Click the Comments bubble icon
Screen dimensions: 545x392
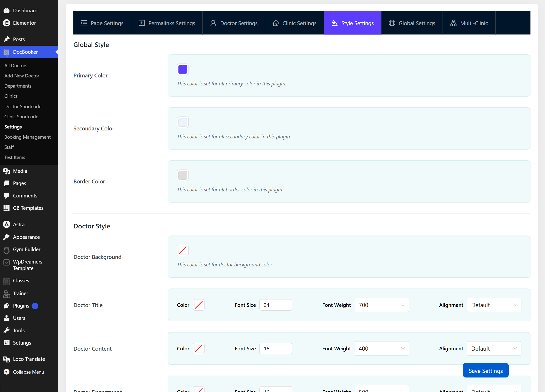pyautogui.click(x=7, y=196)
